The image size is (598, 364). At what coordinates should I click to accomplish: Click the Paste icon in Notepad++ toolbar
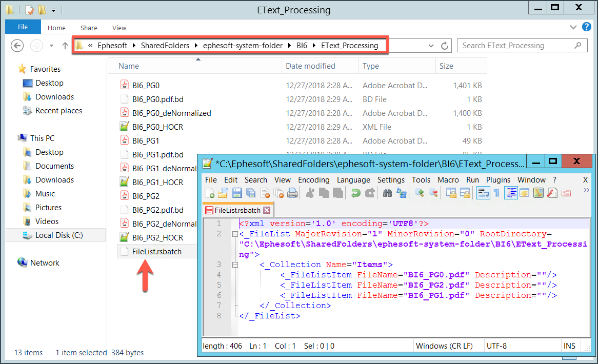click(338, 193)
